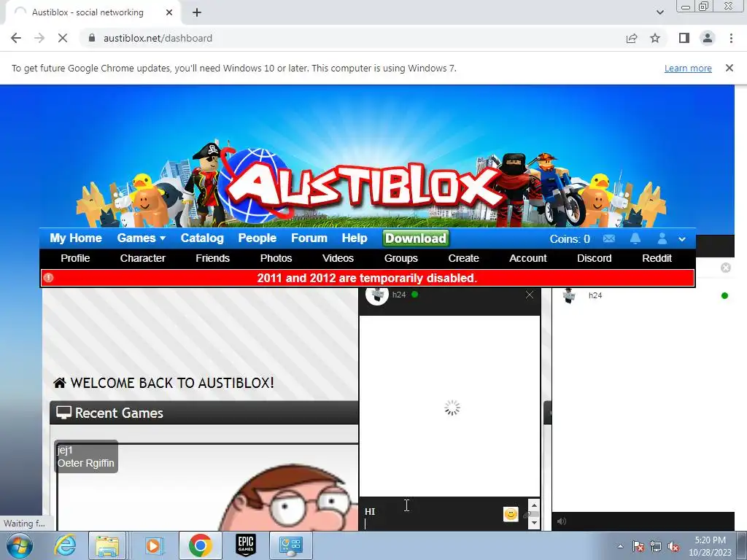
Task: Open the Chrome profile icon
Action: click(x=708, y=38)
